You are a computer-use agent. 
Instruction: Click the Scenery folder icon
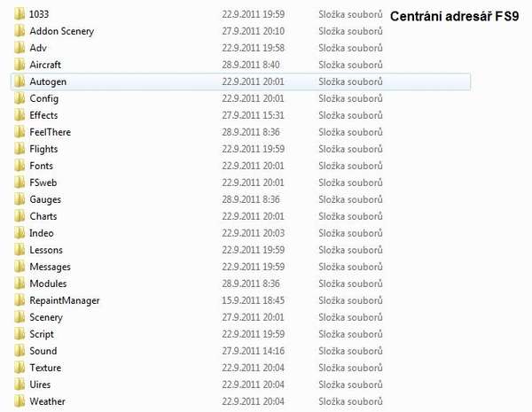pos(20,317)
